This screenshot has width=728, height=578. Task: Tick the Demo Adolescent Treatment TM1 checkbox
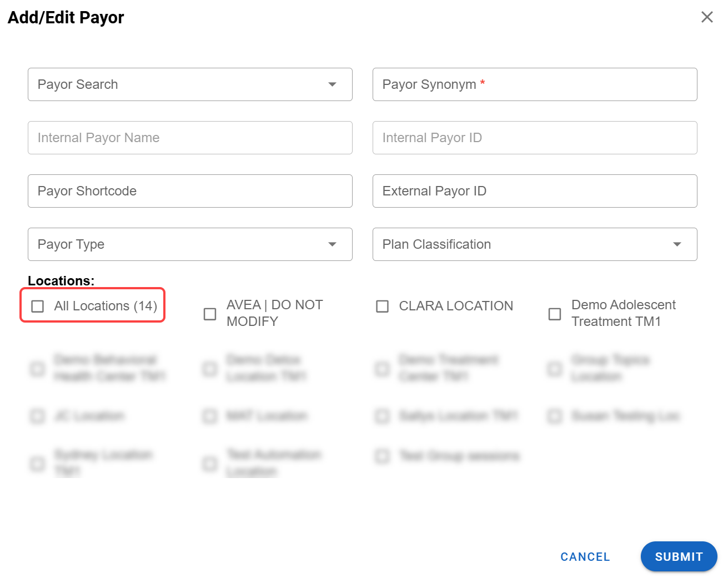(554, 314)
